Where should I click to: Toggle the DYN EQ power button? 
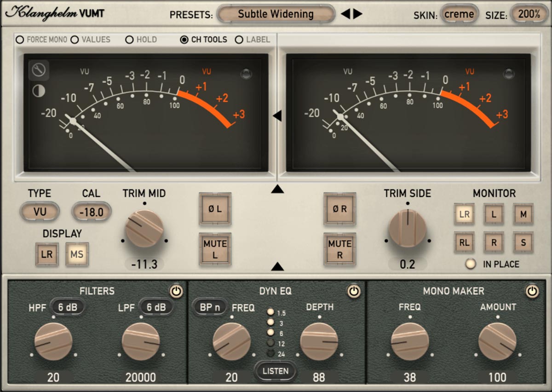pos(353,291)
